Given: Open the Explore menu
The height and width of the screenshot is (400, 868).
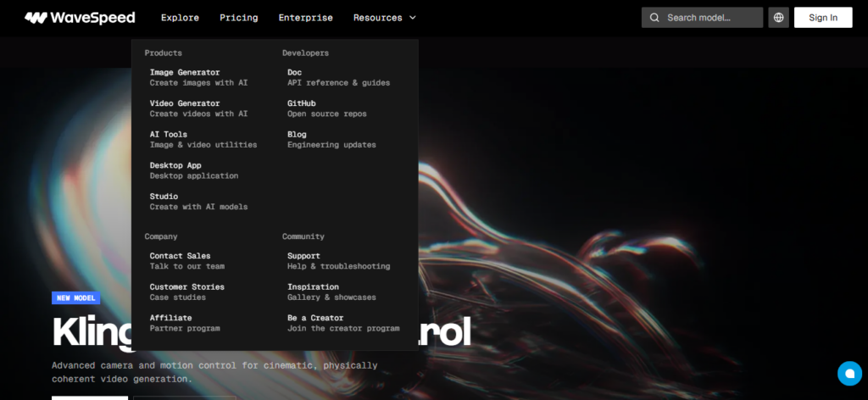Looking at the screenshot, I should click(180, 18).
